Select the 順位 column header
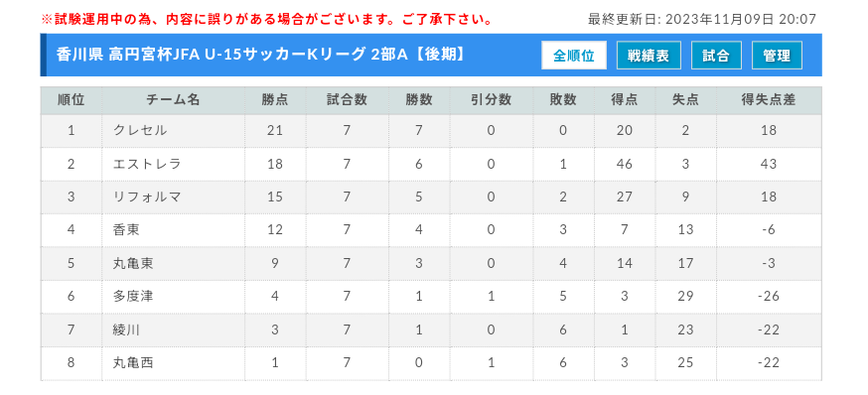This screenshot has height=395, width=868. (x=72, y=100)
